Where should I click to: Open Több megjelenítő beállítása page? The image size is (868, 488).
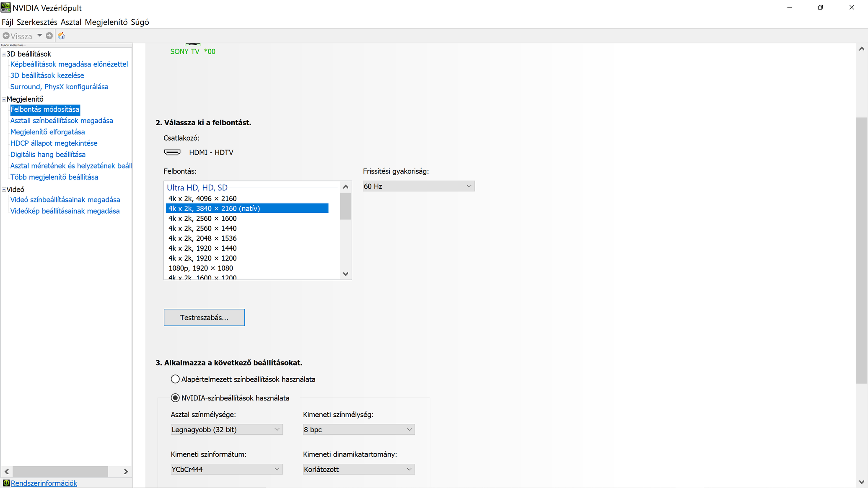click(54, 177)
